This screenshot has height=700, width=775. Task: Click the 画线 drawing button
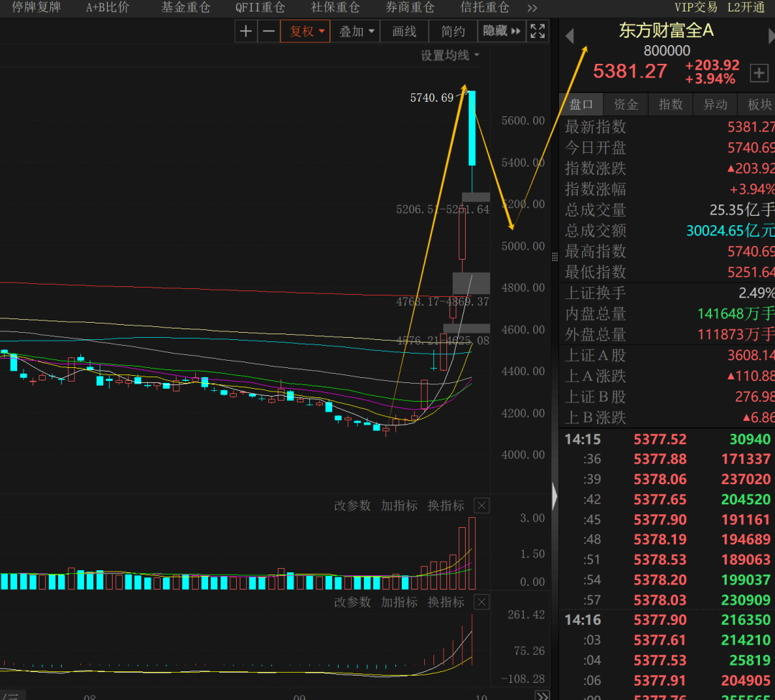(x=404, y=31)
